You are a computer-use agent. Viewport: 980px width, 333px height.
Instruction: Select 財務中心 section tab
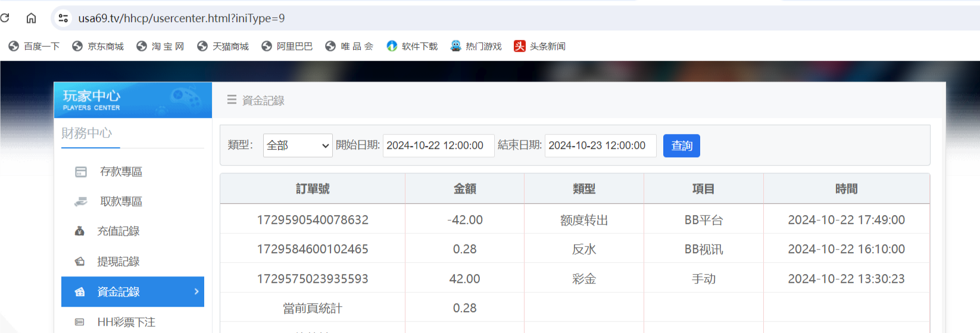click(87, 133)
